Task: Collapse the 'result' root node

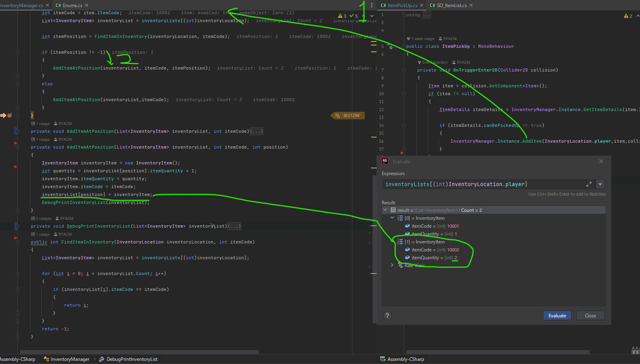Action: [x=385, y=210]
